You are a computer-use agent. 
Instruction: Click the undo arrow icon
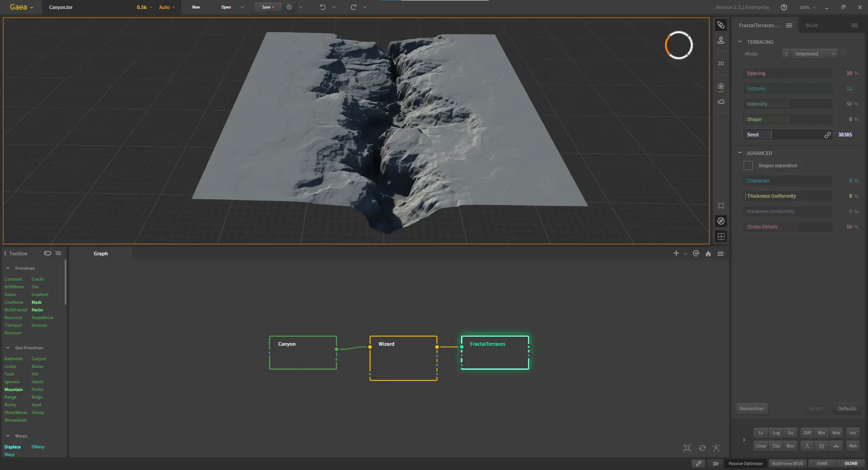(x=322, y=7)
